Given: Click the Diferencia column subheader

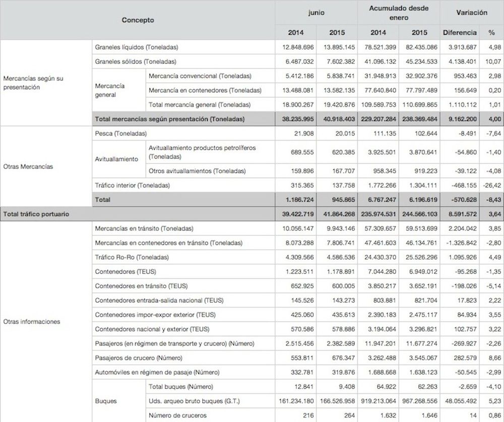Looking at the screenshot, I should click(459, 32).
